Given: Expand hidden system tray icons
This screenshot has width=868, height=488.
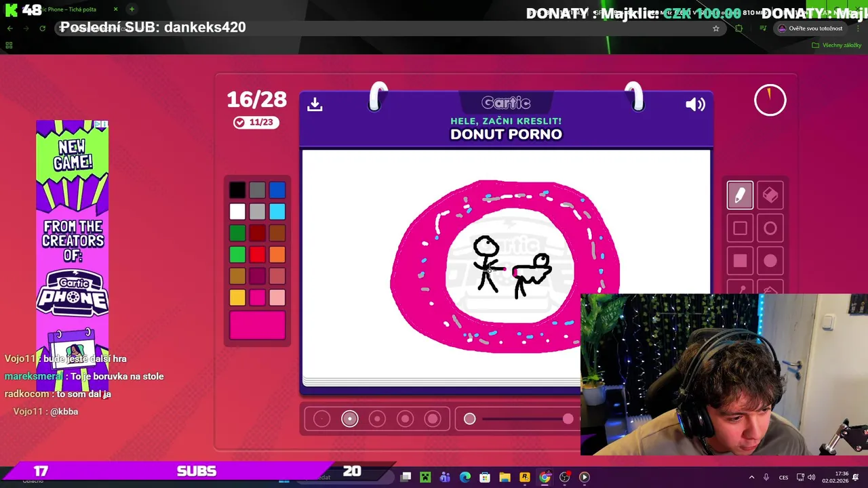Looking at the screenshot, I should tap(751, 477).
